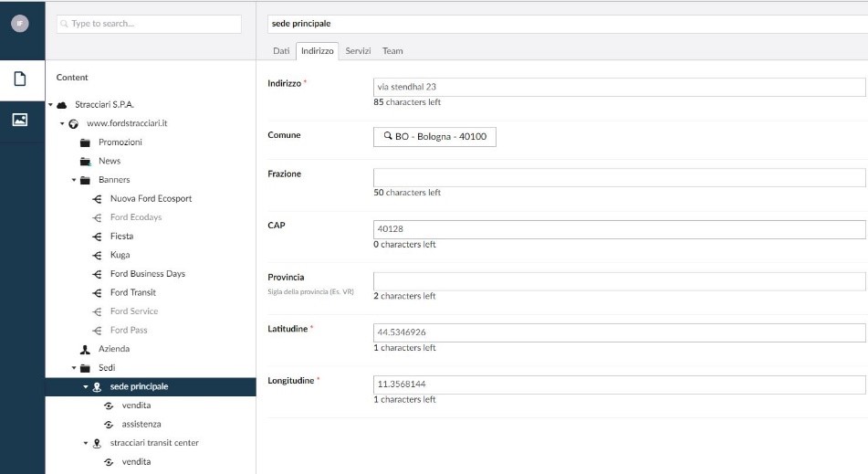Click the person icon beside Azienda
Viewport: 868px width, 474px height.
[85, 350]
